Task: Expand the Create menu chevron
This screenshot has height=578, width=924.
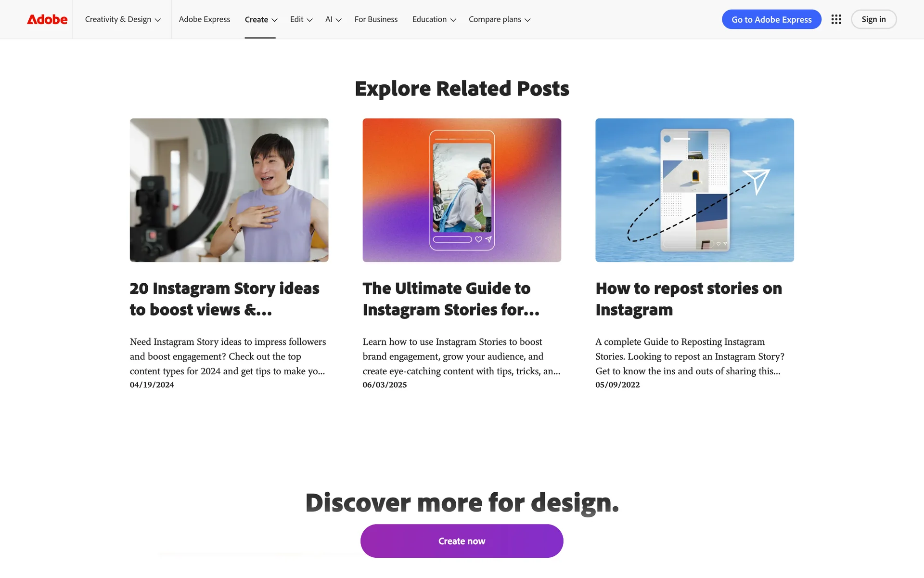Action: [x=274, y=20]
